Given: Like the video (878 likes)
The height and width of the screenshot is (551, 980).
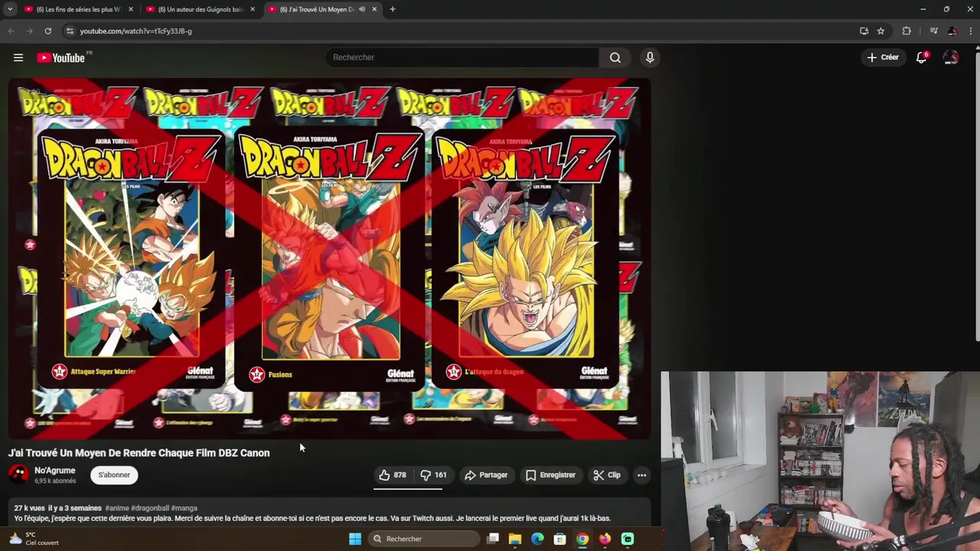Looking at the screenshot, I should click(x=393, y=475).
